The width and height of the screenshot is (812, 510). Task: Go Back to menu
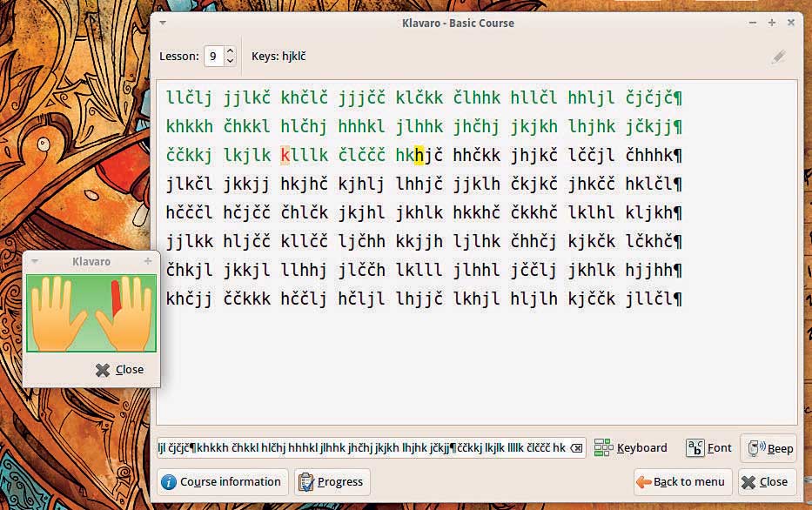(682, 482)
